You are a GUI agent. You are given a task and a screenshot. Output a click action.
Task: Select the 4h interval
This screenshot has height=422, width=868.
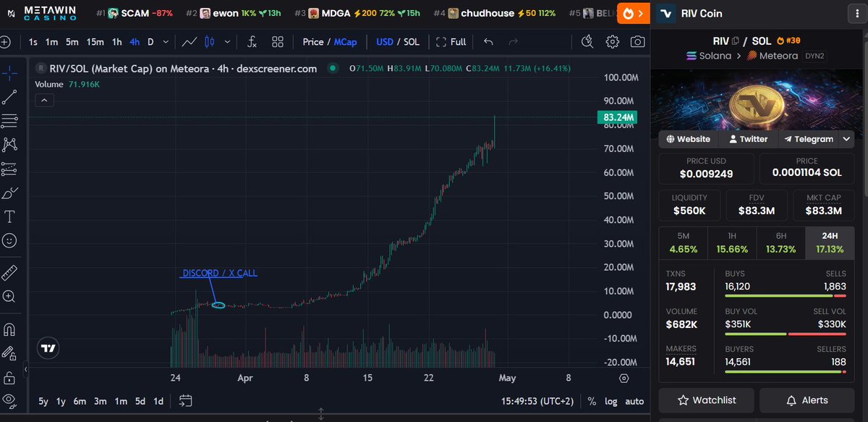[135, 42]
